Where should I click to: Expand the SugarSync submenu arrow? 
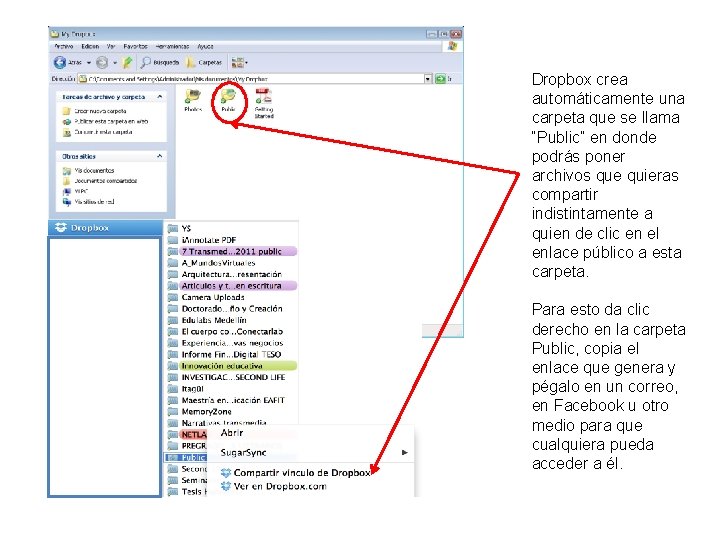pos(404,452)
